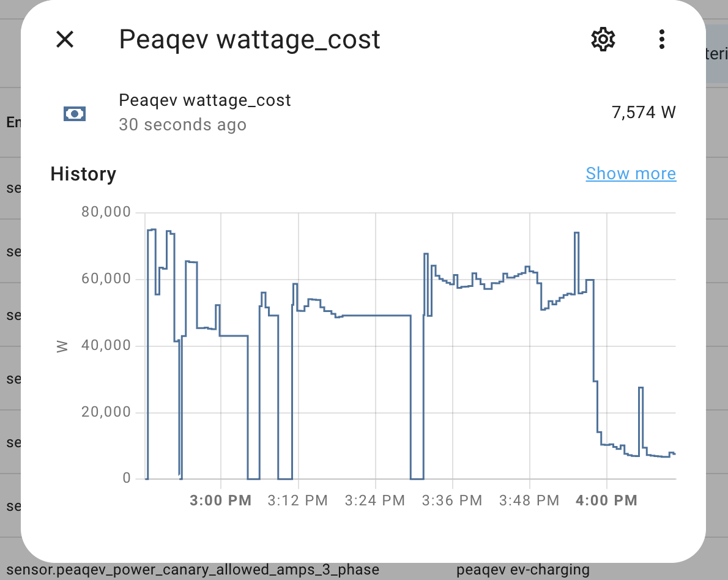Select the current value 7,574 W
This screenshot has height=580, width=728.
tap(644, 112)
